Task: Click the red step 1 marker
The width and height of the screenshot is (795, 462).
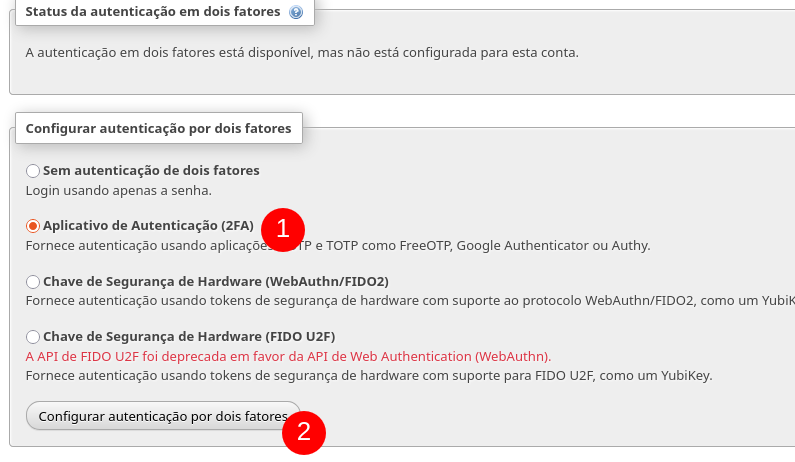Action: click(x=282, y=228)
